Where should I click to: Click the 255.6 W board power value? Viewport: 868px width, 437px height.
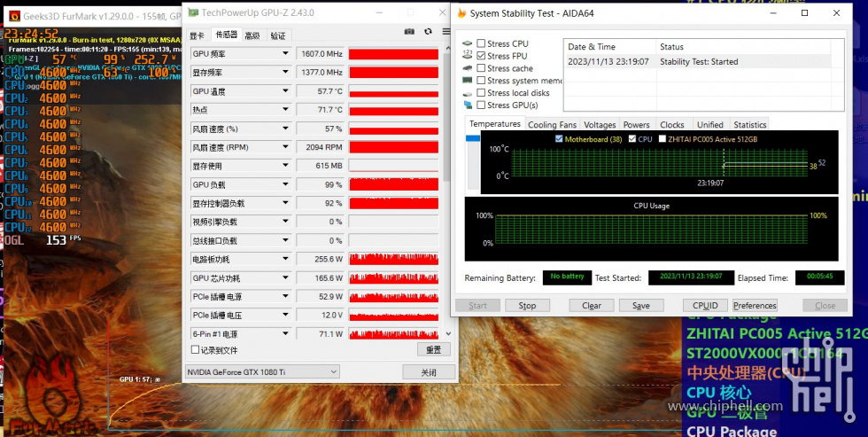coord(320,259)
